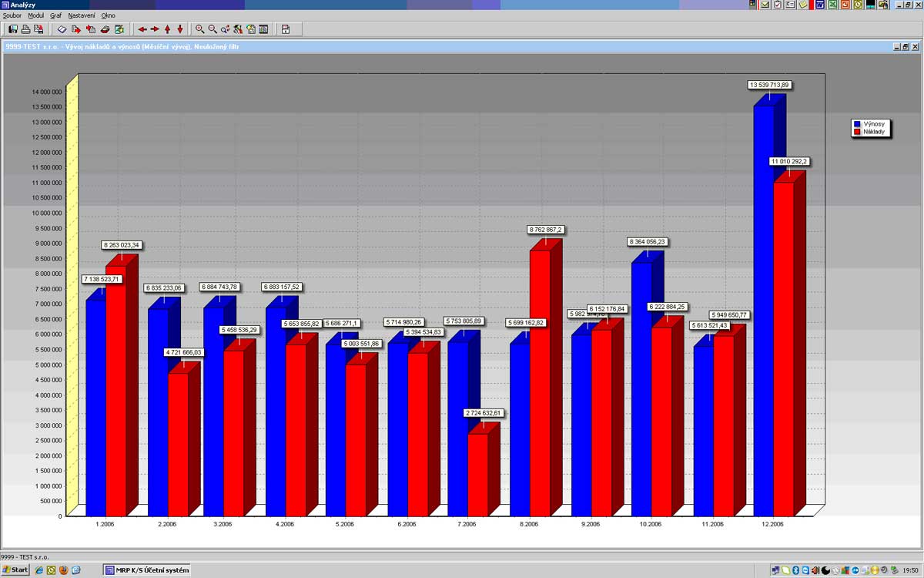Click the blue 12.2006 Výnosy bar
Viewport: 924px width, 578px height.
(x=763, y=308)
